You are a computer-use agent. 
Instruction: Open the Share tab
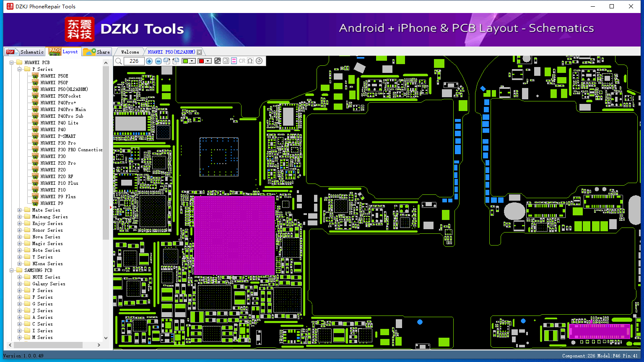(97, 52)
